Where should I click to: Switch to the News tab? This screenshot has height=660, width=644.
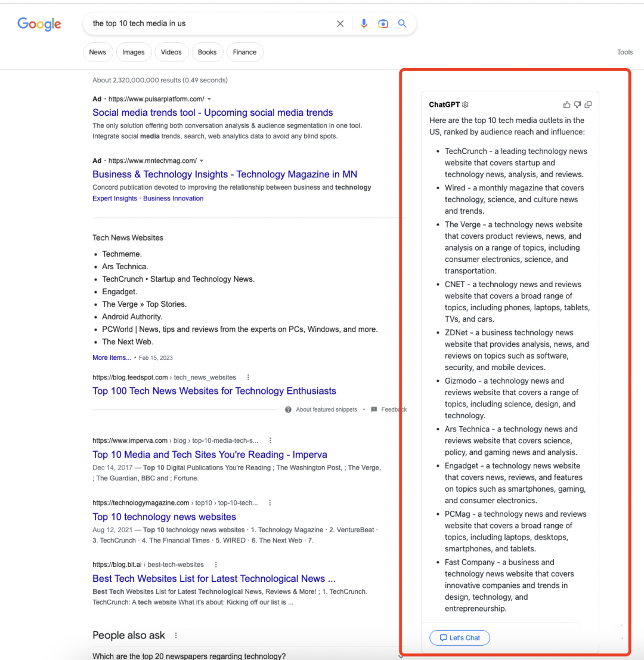pyautogui.click(x=98, y=52)
